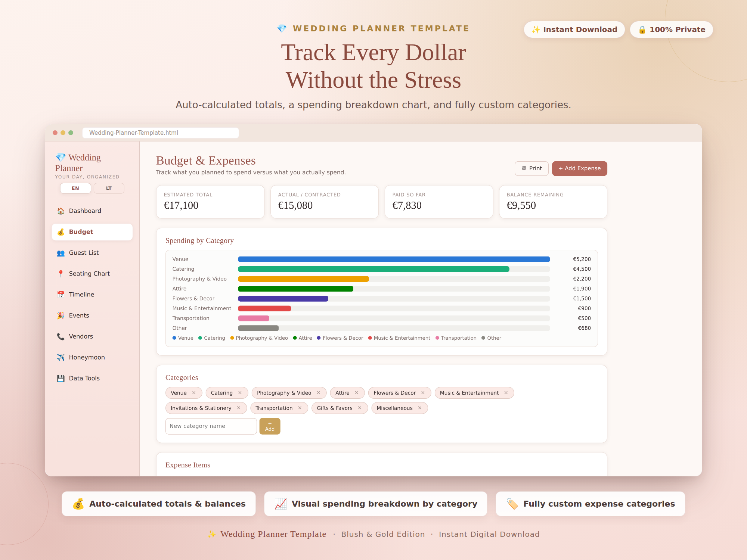
Task: Click the Add Expense button
Action: pyautogui.click(x=579, y=168)
